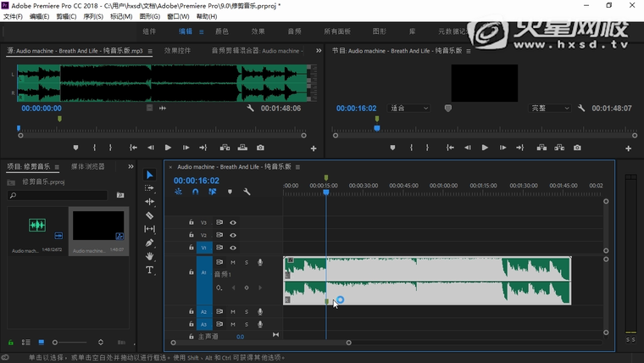The width and height of the screenshot is (644, 363).
Task: Switch to the 颜色 workspace tab
Action: pyautogui.click(x=222, y=31)
